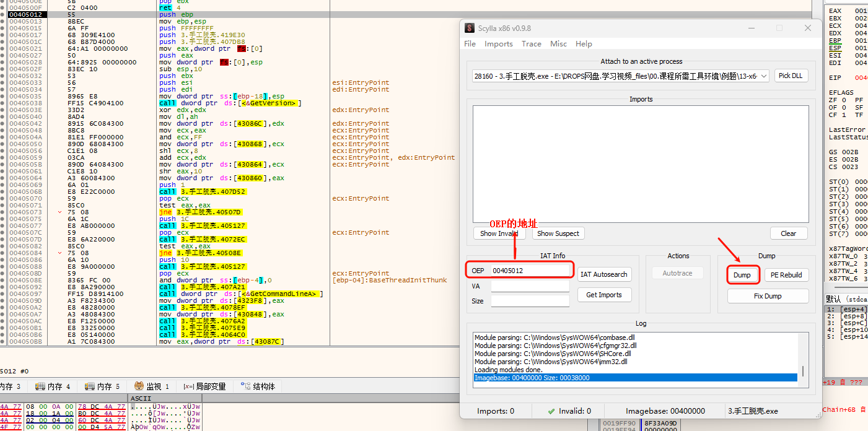
Task: Select the 'ret 4' instruction row
Action: tap(170, 7)
